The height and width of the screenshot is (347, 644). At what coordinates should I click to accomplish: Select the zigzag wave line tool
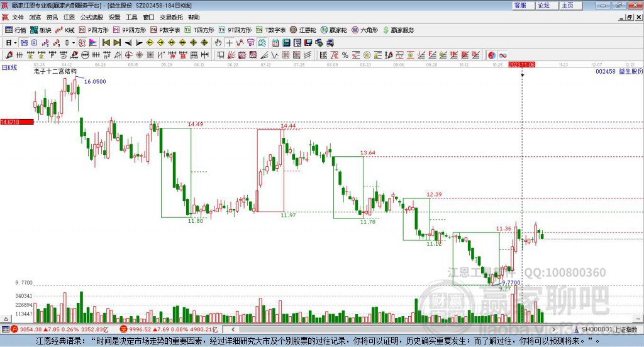[274, 55]
